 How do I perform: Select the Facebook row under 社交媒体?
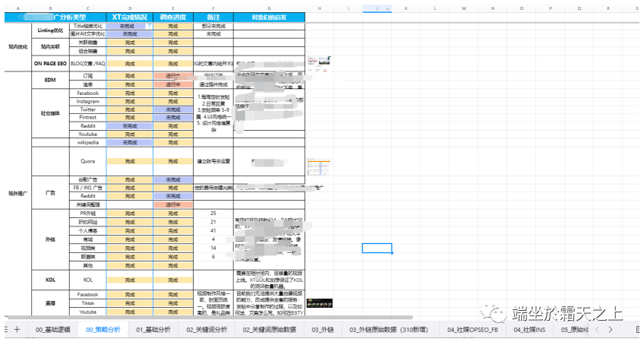point(88,93)
